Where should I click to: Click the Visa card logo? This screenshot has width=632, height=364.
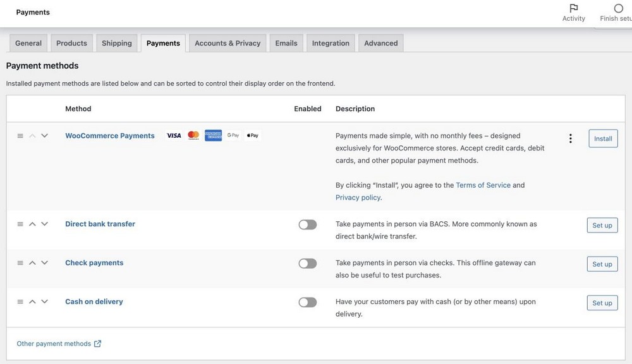point(174,135)
